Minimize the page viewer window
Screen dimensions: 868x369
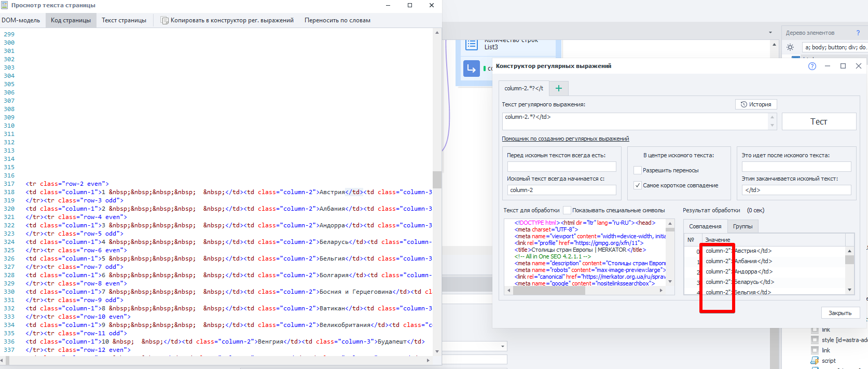388,5
